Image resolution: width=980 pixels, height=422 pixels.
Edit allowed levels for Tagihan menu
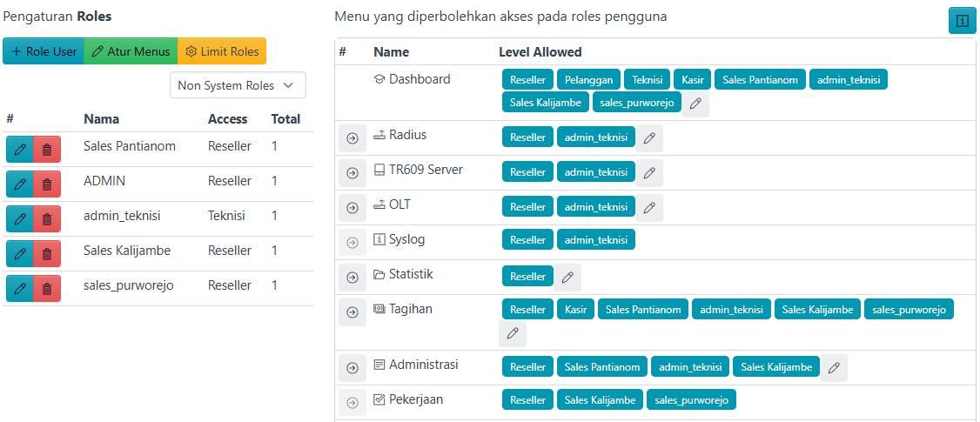click(x=513, y=334)
